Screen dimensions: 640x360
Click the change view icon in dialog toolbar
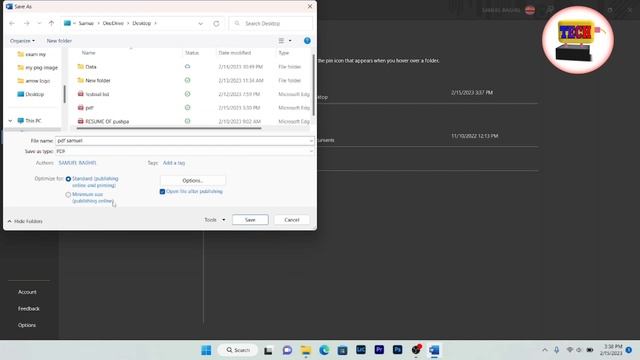[281, 41]
